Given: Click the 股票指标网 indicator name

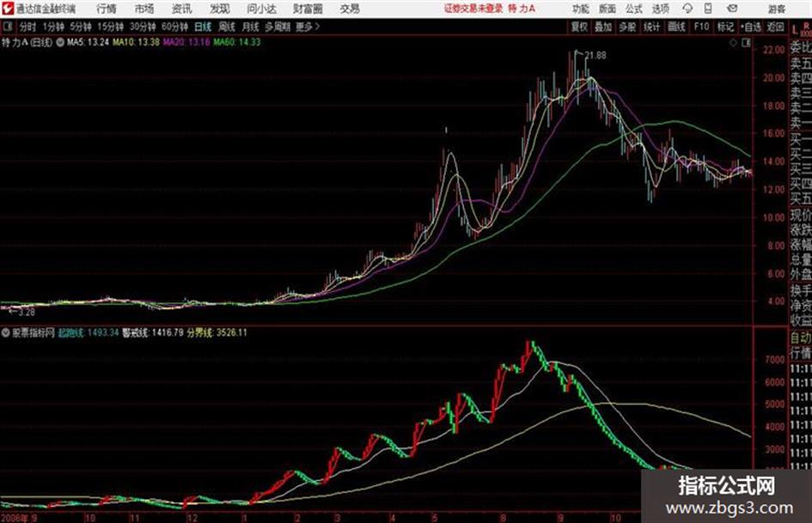Looking at the screenshot, I should point(34,333).
